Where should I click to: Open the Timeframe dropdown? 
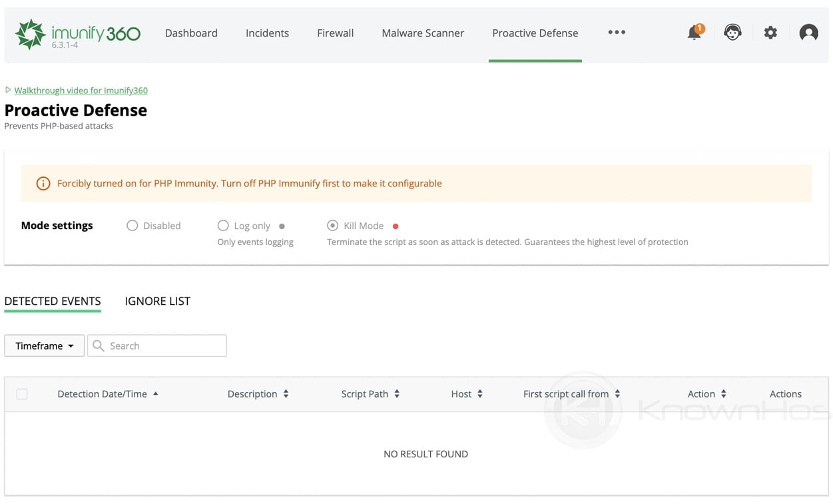[x=44, y=346]
